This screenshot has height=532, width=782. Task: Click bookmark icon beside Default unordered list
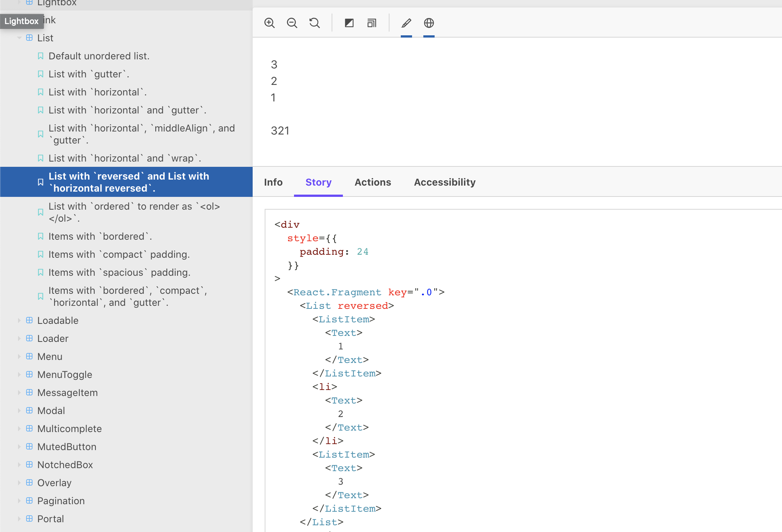coord(41,56)
